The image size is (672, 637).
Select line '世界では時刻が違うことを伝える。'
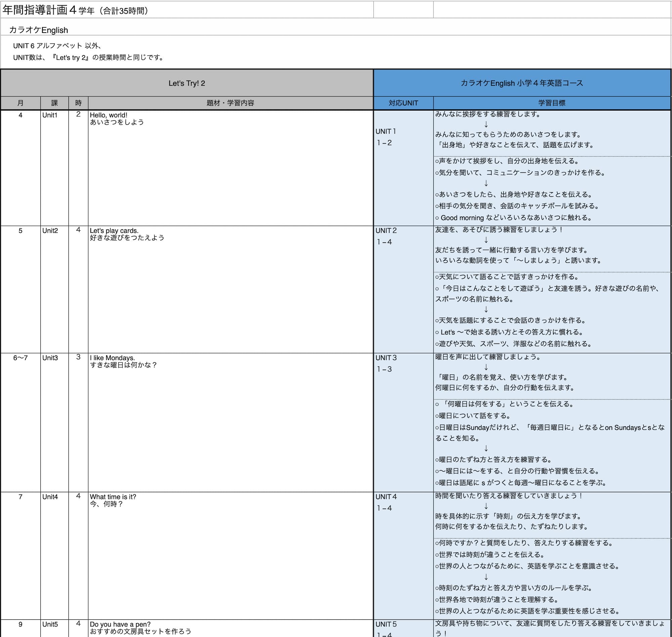(x=491, y=555)
